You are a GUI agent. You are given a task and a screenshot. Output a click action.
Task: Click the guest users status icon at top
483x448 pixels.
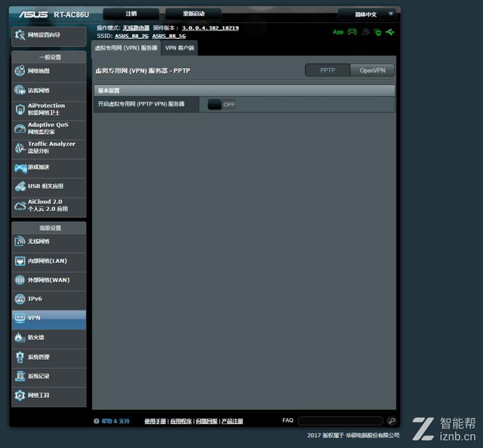click(365, 32)
